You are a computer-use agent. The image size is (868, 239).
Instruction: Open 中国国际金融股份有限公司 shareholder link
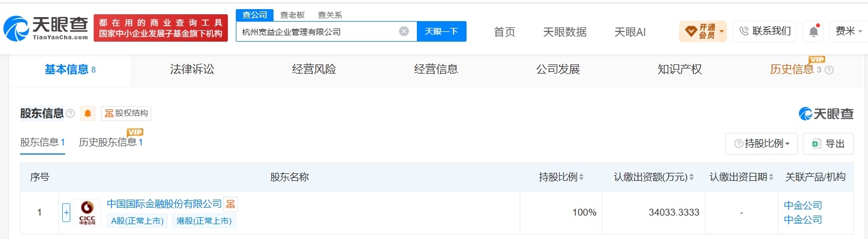tap(164, 204)
